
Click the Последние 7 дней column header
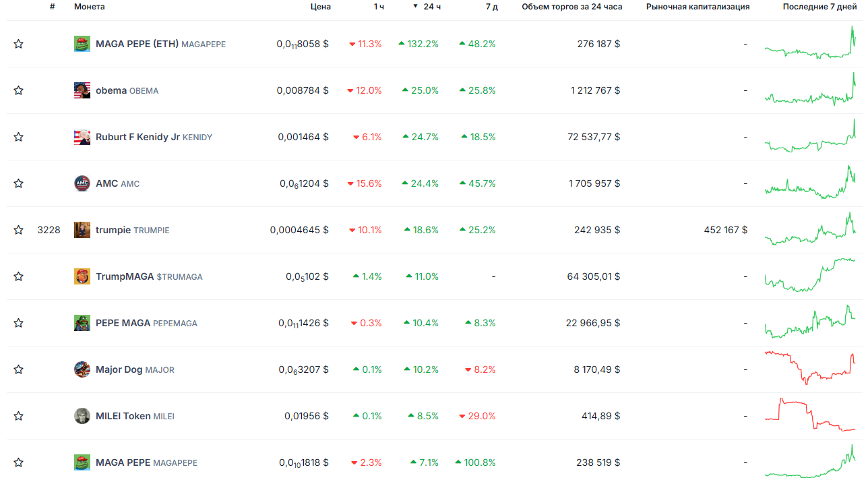(821, 7)
